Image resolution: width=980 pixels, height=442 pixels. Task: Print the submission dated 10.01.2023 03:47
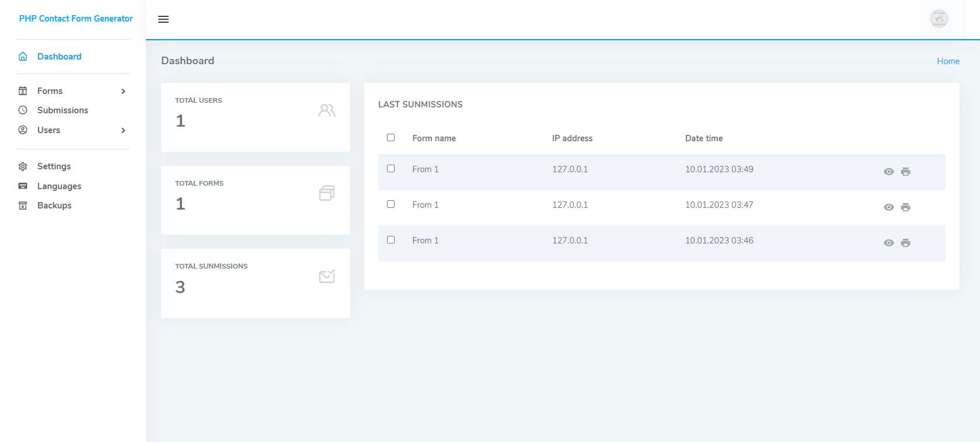pos(905,207)
